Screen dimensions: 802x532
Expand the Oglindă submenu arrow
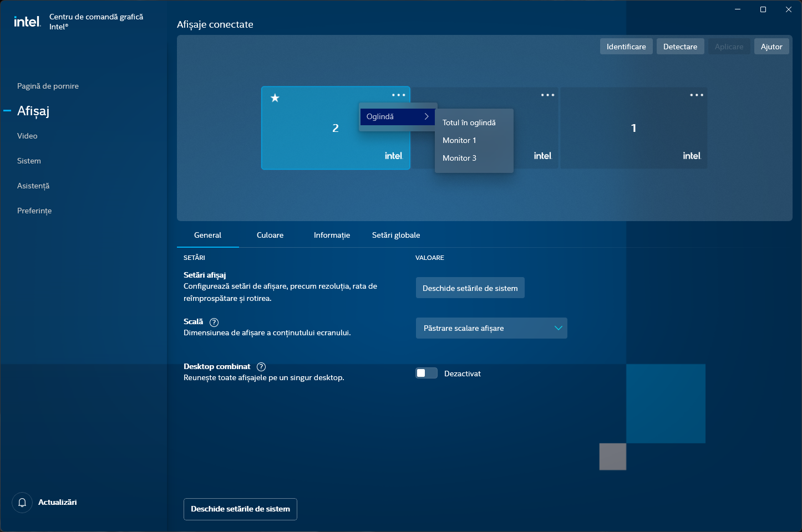(x=427, y=116)
